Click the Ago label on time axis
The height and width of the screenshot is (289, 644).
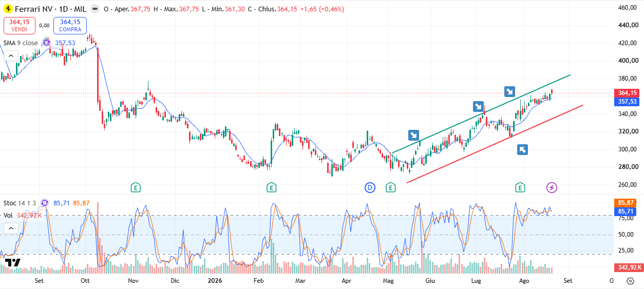click(x=524, y=281)
